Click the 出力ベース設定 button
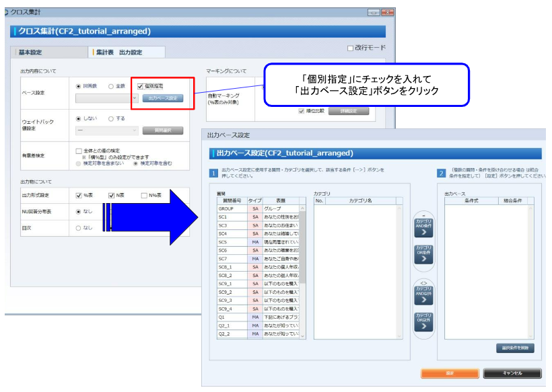 click(x=163, y=97)
